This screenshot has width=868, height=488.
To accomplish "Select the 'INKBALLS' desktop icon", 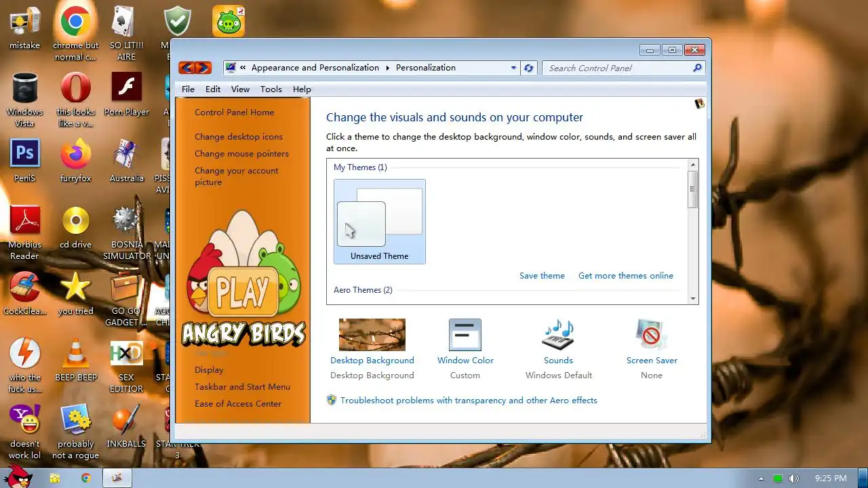I will [127, 427].
